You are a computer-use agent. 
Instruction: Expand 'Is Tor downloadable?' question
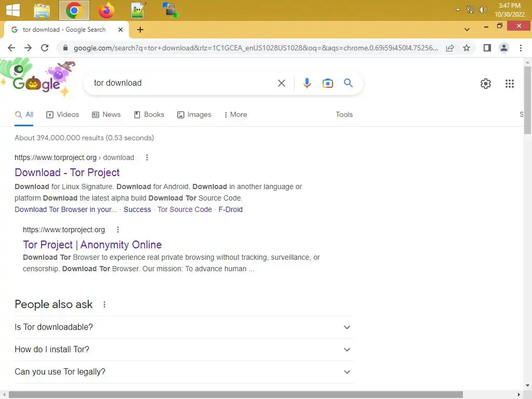pyautogui.click(x=183, y=327)
